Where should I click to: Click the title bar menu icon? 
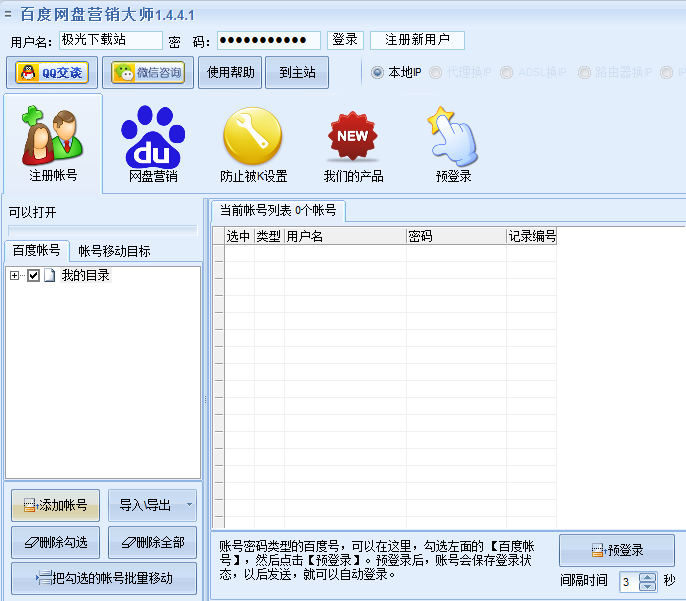pos(8,14)
